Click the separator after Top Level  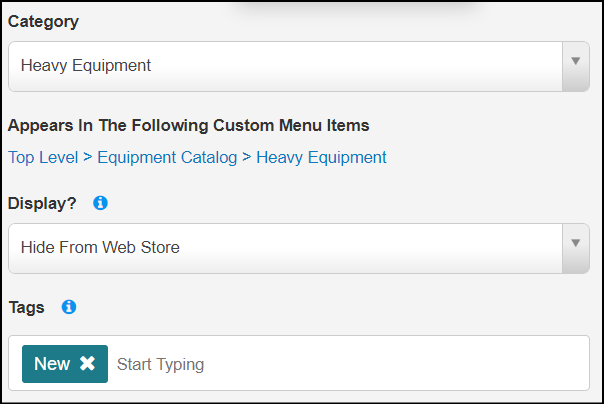coord(88,157)
